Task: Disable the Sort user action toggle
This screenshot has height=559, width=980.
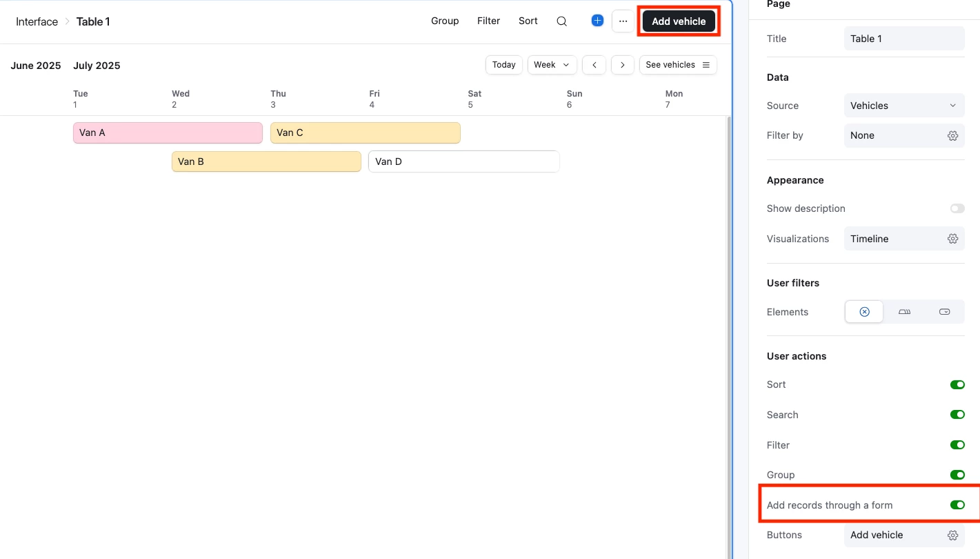Action: tap(957, 385)
